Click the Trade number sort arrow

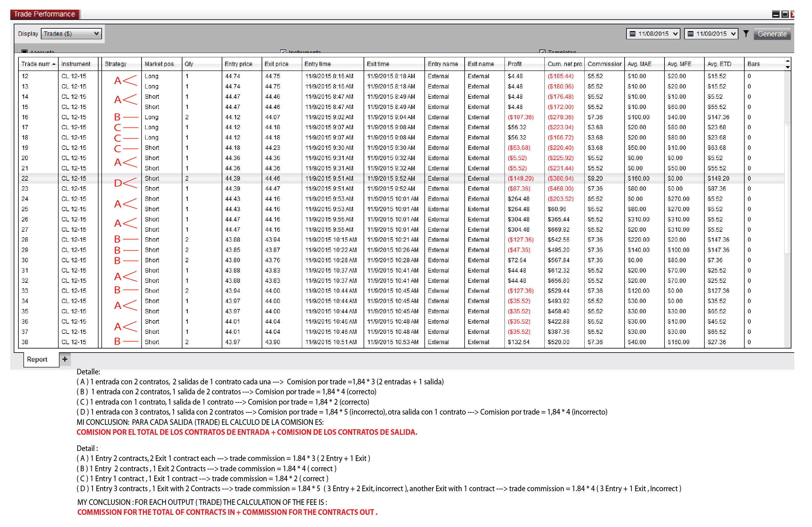(x=54, y=64)
